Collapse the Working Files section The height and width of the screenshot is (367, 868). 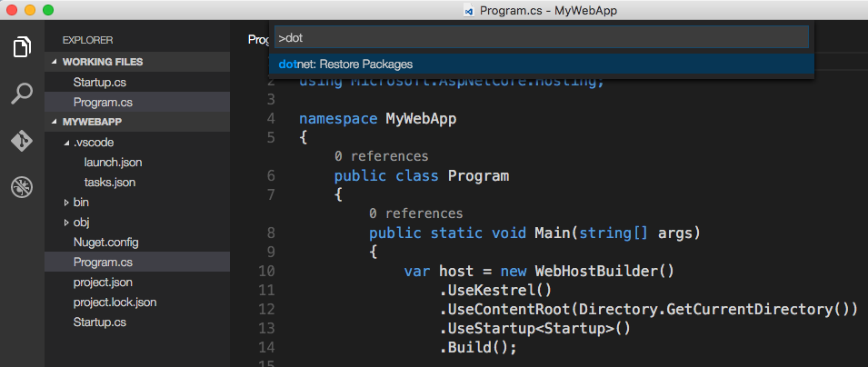[x=102, y=62]
